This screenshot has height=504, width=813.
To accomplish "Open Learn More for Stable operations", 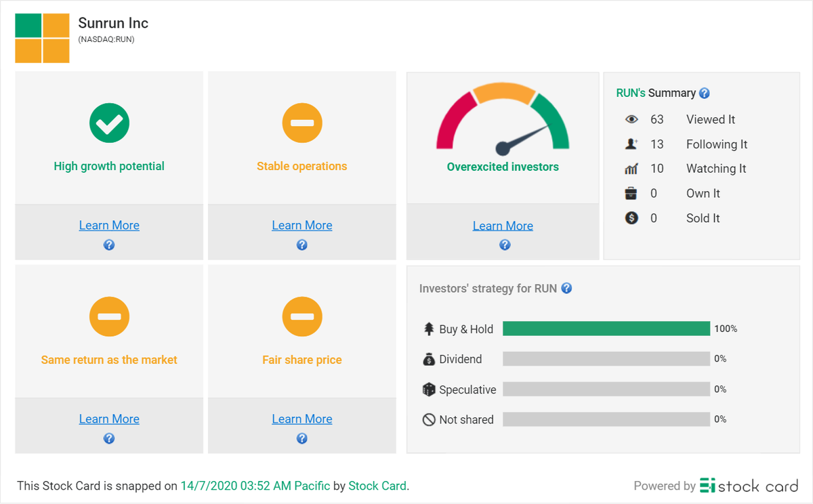I will (302, 226).
